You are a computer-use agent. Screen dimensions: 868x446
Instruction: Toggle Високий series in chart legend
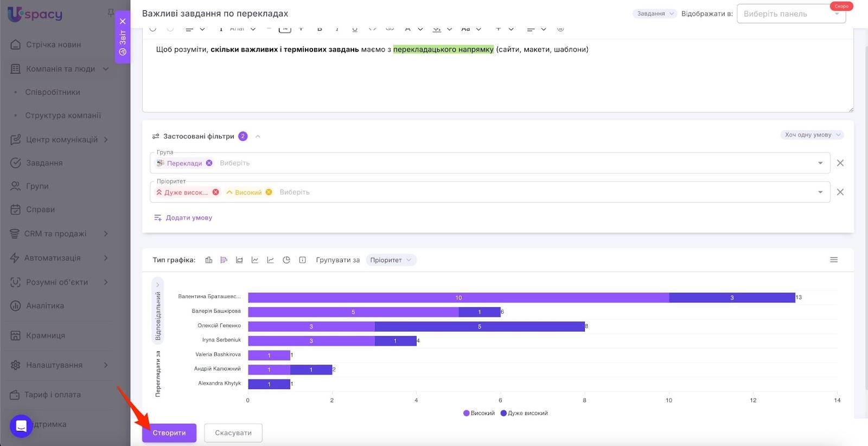[x=479, y=413]
